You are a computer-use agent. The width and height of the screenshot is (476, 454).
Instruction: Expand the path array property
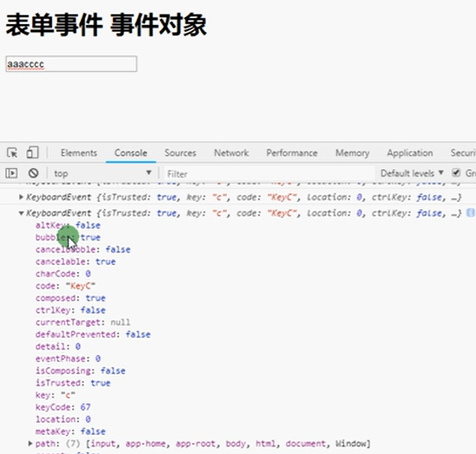point(30,443)
